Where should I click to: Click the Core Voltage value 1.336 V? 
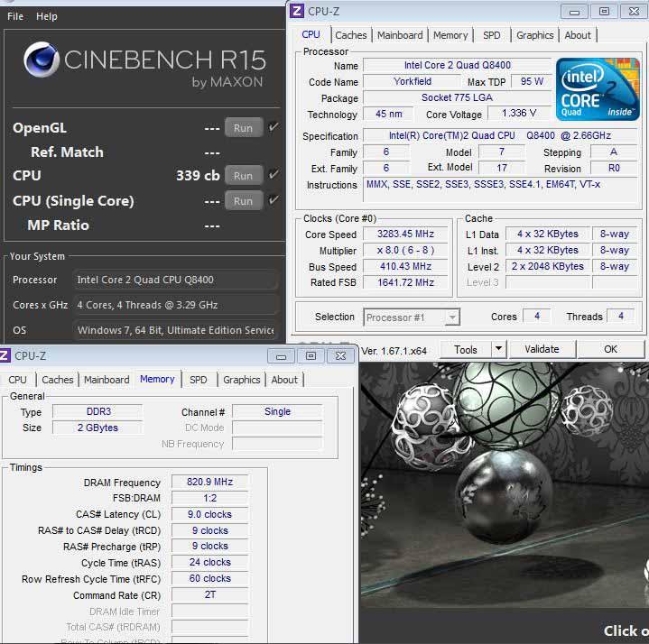pyautogui.click(x=519, y=114)
